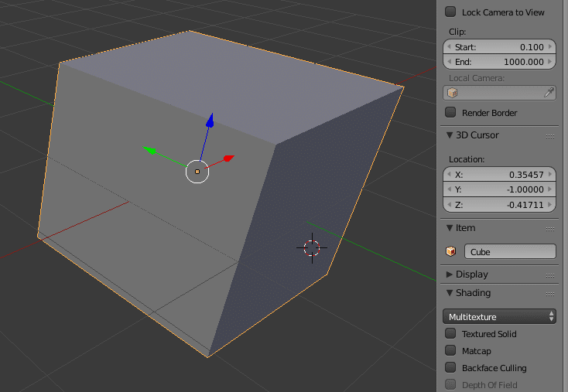
Task: Click the Cube name field
Action: click(509, 251)
